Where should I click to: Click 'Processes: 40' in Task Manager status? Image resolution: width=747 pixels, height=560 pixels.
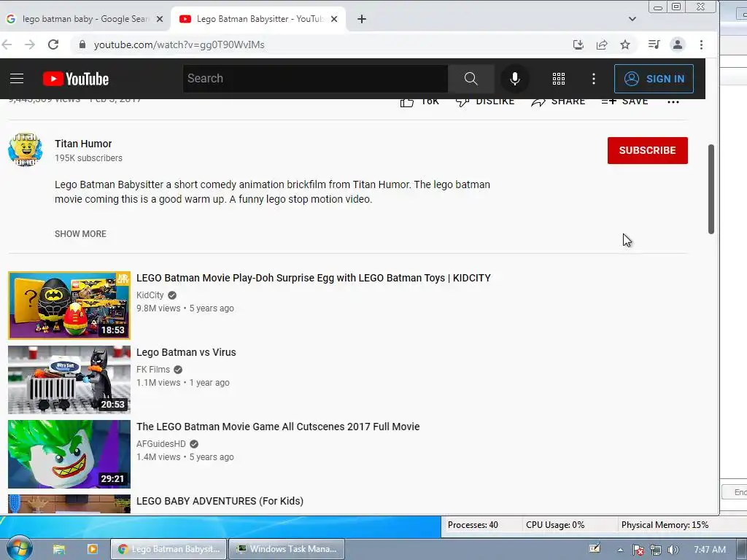(473, 525)
